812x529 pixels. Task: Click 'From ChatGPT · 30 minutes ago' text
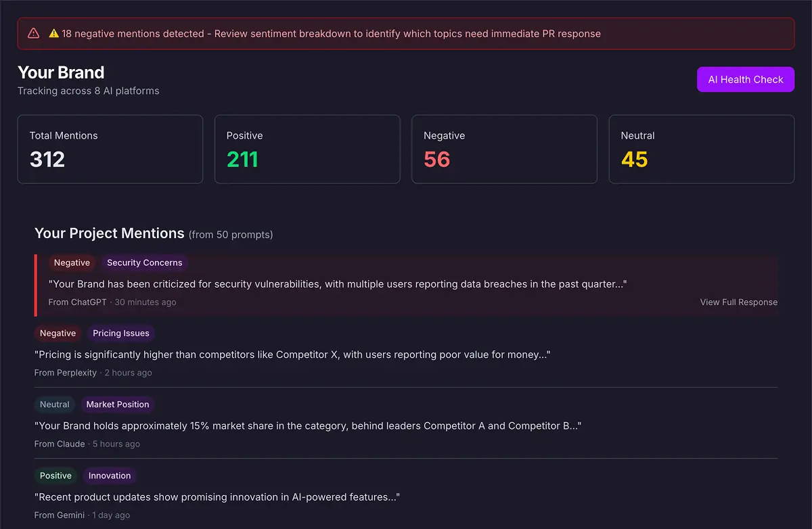tap(112, 302)
